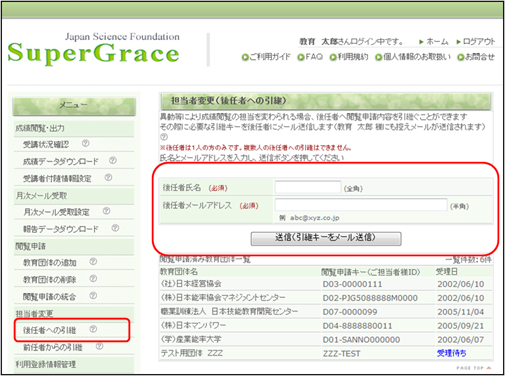Click 受理待ち status link

(452, 353)
